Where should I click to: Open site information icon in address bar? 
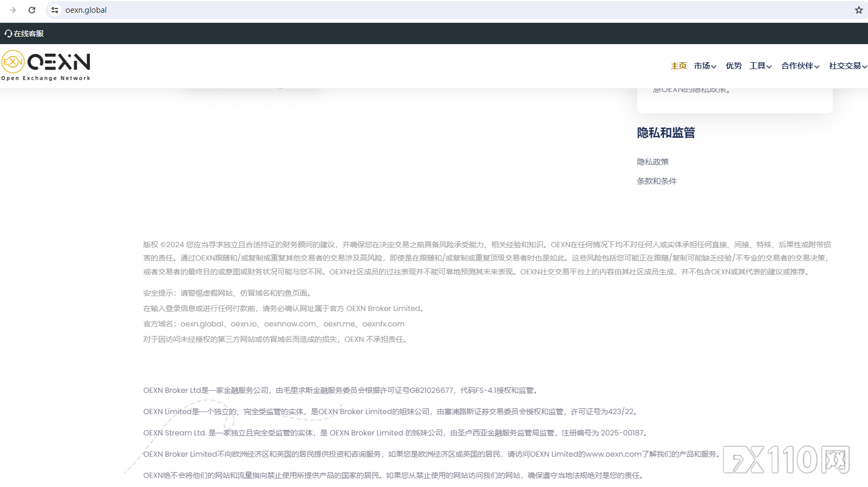point(55,10)
